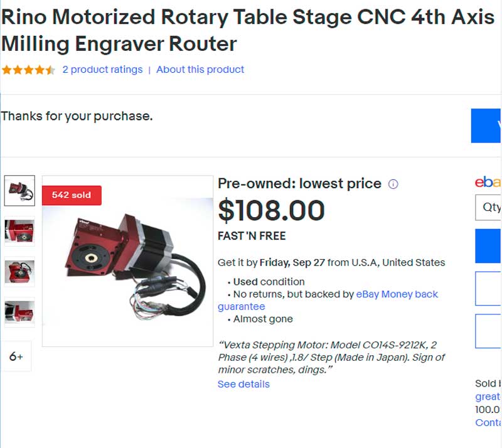Select the first product thumbnail

tap(19, 190)
